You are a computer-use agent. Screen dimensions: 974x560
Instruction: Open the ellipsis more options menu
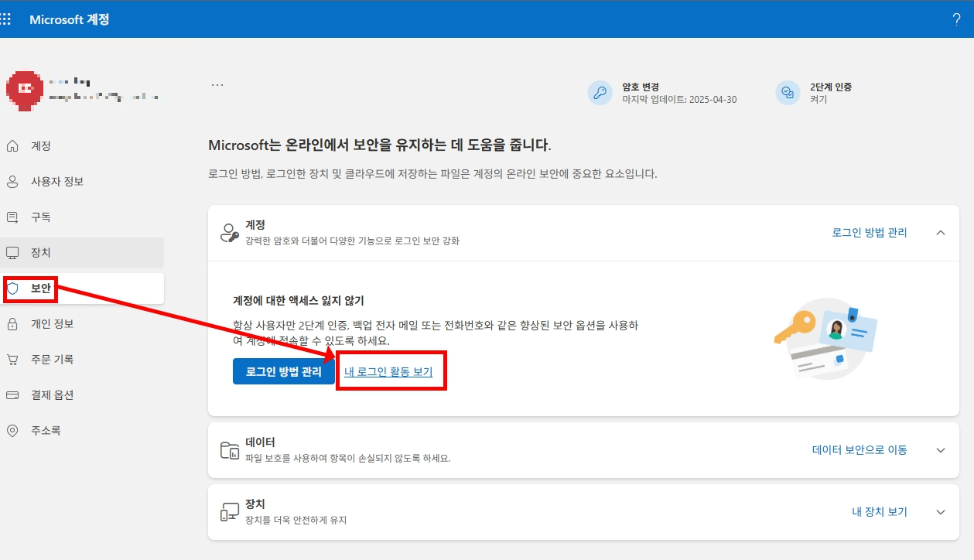pos(217,85)
